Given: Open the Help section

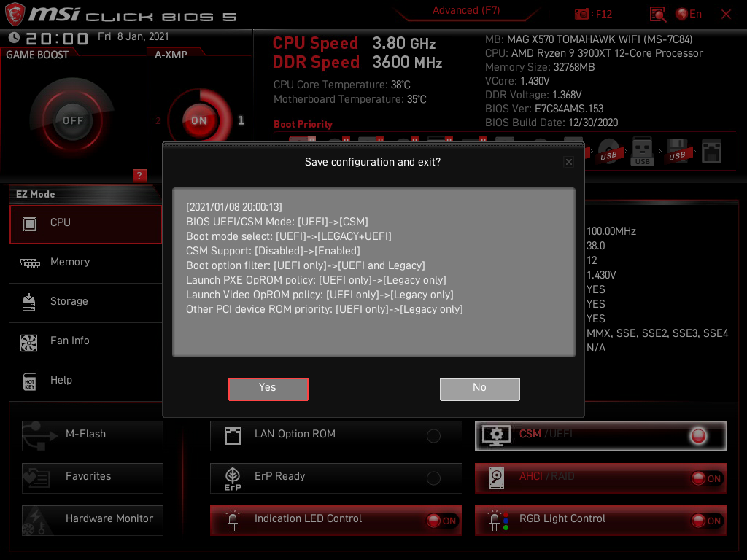Looking at the screenshot, I should [x=86, y=381].
